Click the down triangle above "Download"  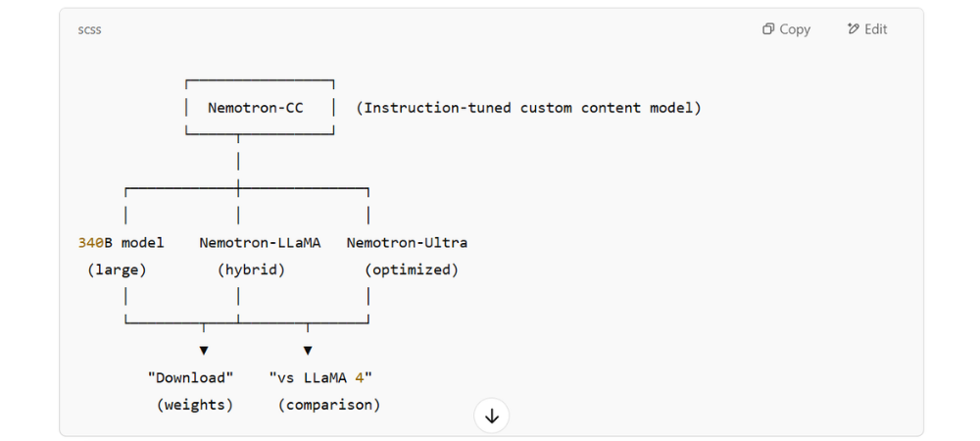(204, 350)
